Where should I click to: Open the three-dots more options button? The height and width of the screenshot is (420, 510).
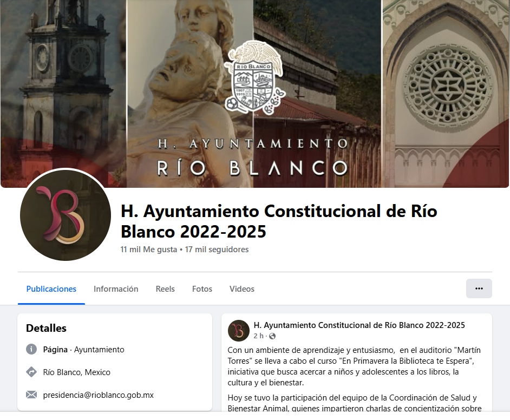(479, 288)
